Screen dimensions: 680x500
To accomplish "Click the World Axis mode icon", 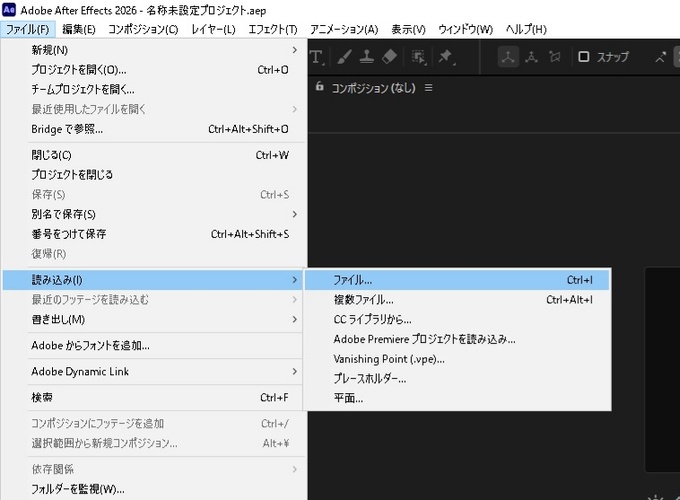I will (x=531, y=57).
